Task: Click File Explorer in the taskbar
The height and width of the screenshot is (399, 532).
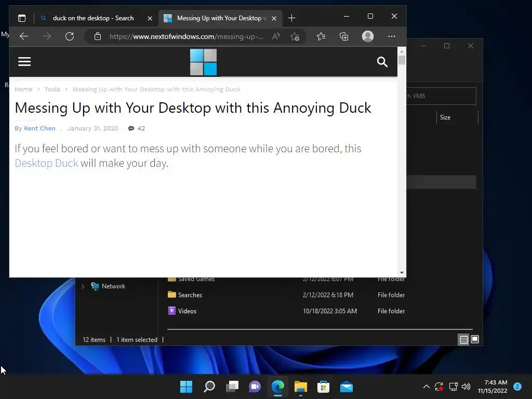Action: 301,387
